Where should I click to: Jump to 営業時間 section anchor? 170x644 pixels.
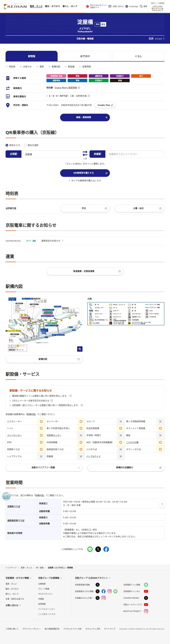(x=85, y=66)
